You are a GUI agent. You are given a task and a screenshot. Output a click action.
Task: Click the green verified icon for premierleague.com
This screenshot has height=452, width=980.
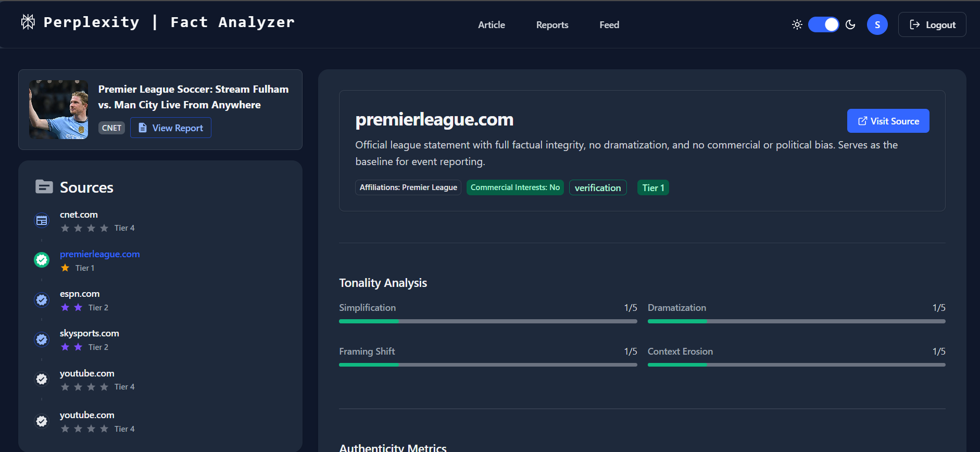click(x=42, y=259)
